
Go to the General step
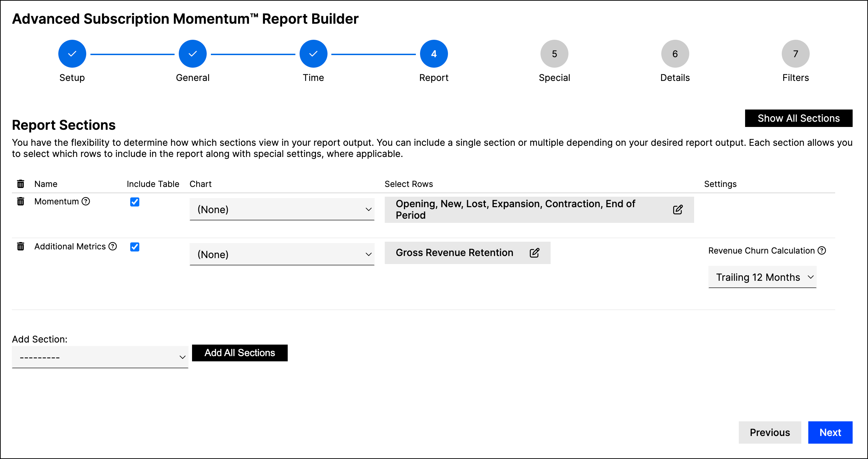pyautogui.click(x=193, y=54)
